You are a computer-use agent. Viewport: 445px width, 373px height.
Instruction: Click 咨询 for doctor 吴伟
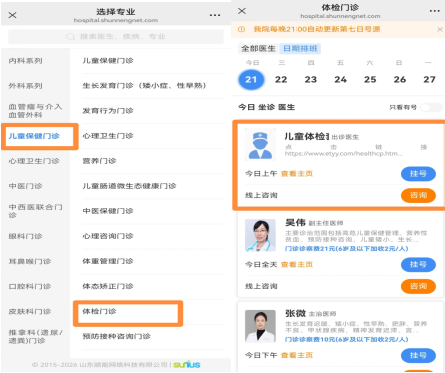418,286
